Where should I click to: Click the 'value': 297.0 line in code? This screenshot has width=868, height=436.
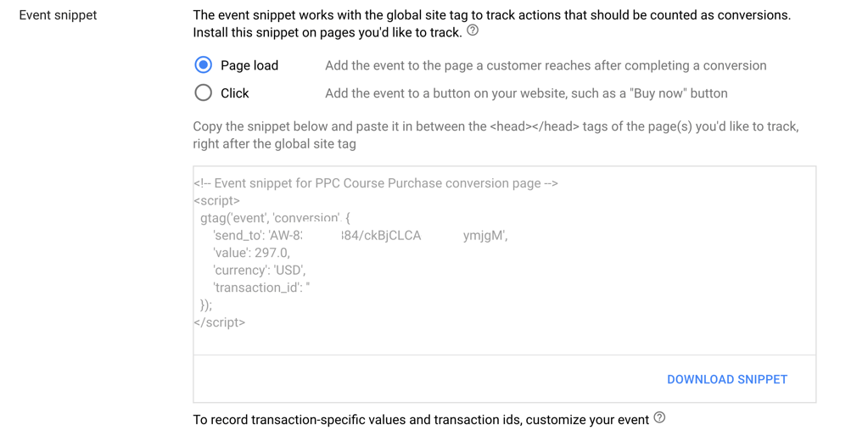click(251, 253)
